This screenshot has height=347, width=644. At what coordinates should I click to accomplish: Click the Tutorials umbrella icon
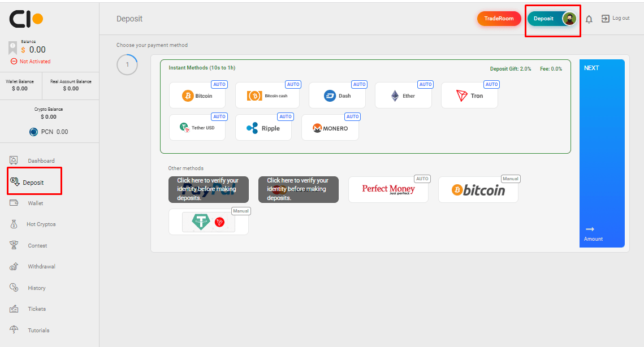pyautogui.click(x=14, y=329)
